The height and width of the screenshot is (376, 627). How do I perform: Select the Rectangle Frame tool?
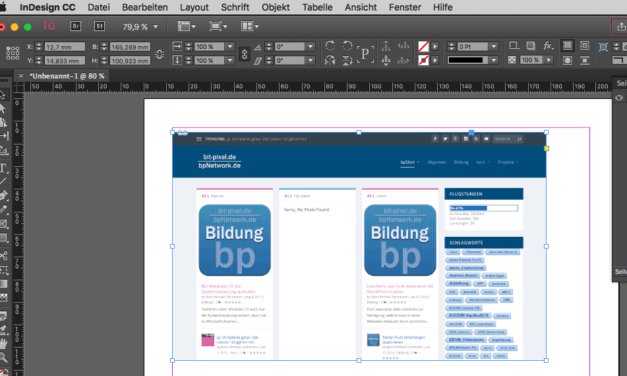click(4, 224)
